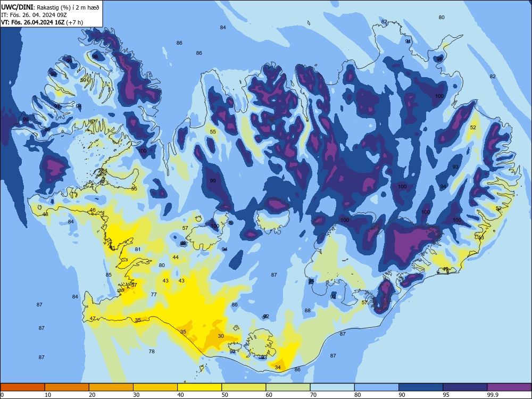Viewport: 532px width, 399px height.
Task: Click the 0–10 dark orange legend swatch
Action: pyautogui.click(x=22, y=387)
